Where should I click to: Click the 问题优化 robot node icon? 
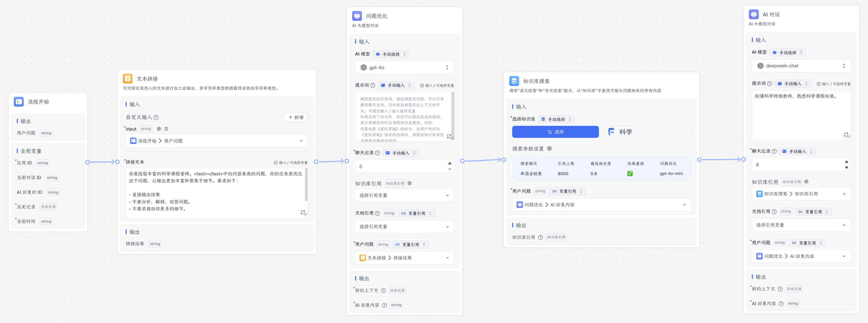(x=357, y=16)
